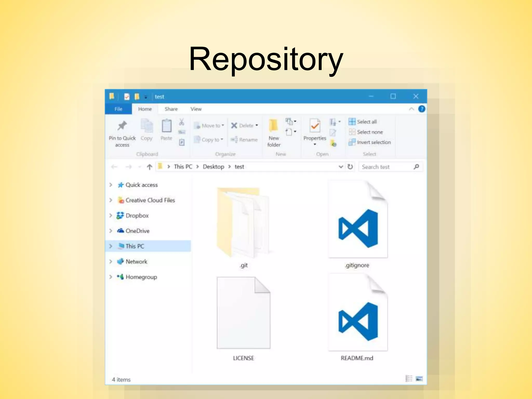Open Customize Quick Access Toolbar dropdown
Image resolution: width=532 pixels, height=399 pixels.
coord(146,97)
